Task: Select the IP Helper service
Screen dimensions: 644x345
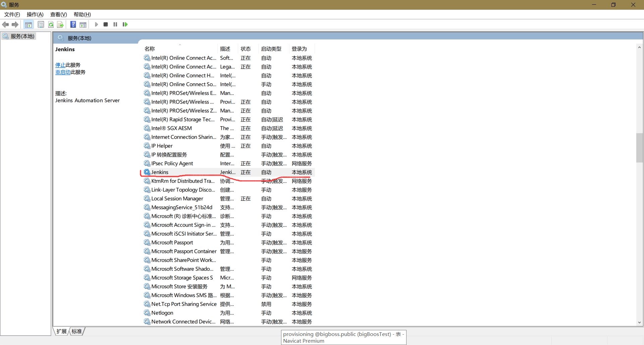Action: tap(229, 146)
